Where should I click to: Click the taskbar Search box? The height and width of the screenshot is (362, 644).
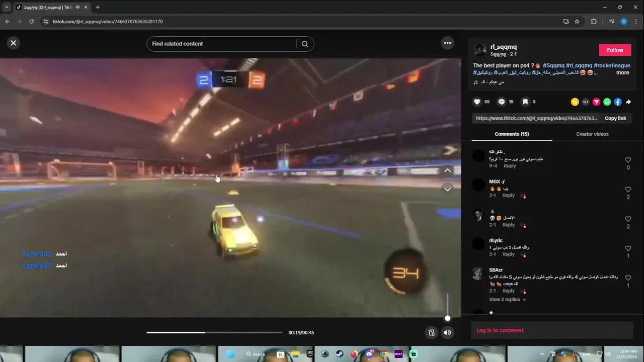pos(256,354)
